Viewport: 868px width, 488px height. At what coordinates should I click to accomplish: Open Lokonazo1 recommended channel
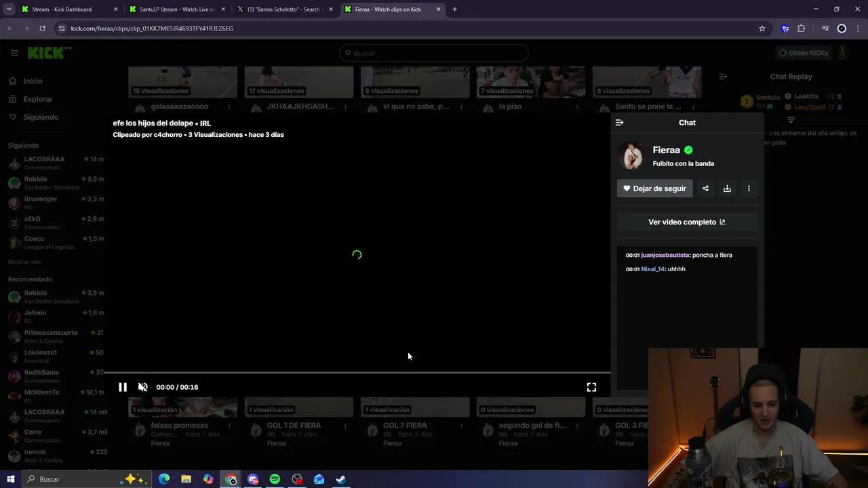[x=56, y=357]
